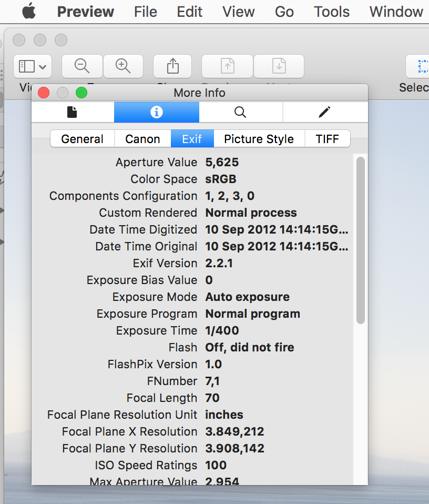Click the Focal Plane X Resolution value 3.849,212
The width and height of the screenshot is (429, 504).
click(234, 432)
